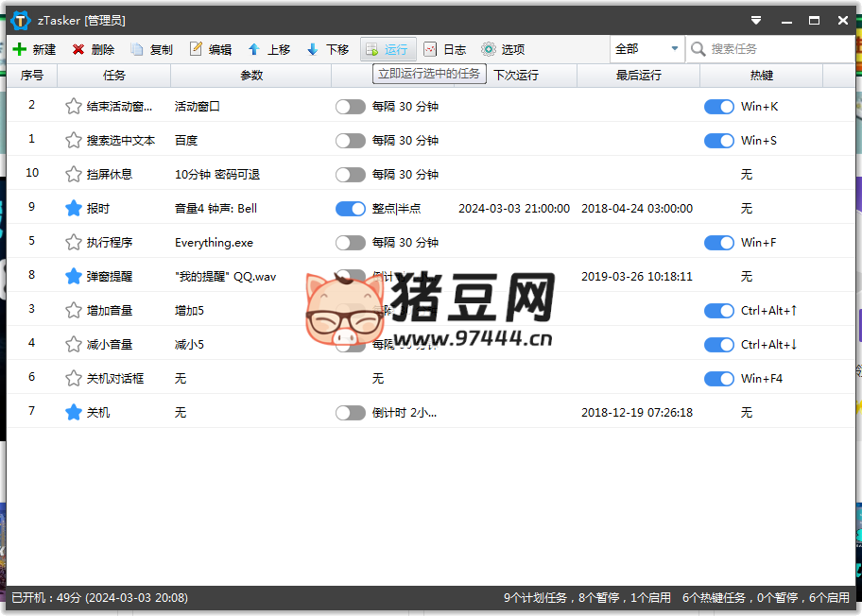Star the 执行程序 task as favorite
This screenshot has width=862, height=616.
point(73,243)
